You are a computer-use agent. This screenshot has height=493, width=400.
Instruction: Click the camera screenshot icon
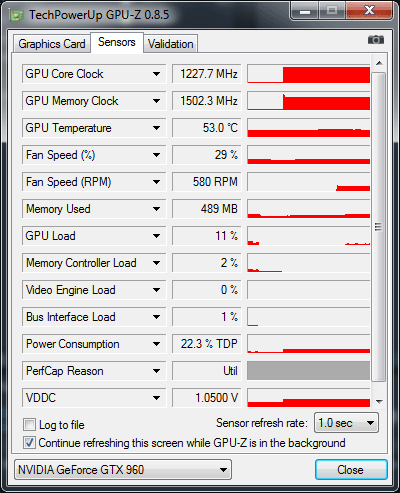pos(376,40)
